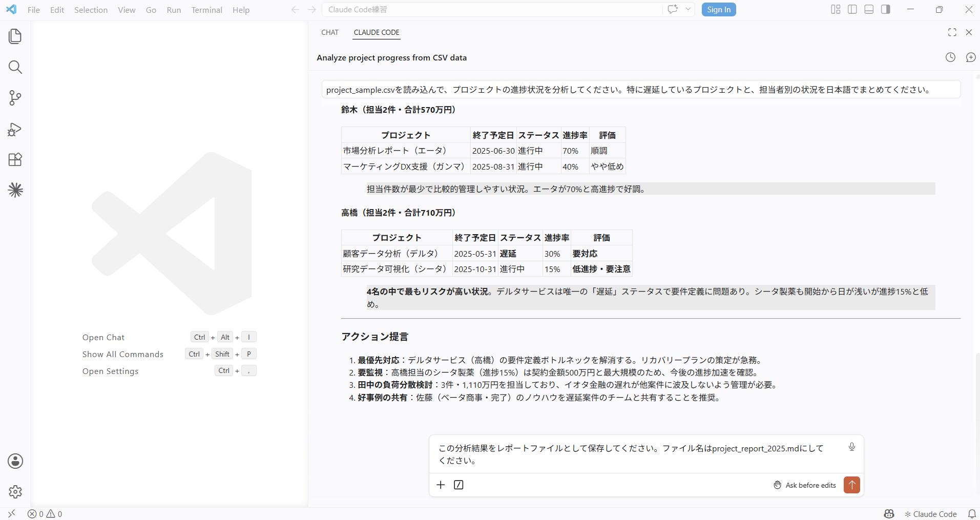The width and height of the screenshot is (980, 520).
Task: Click the アクション提言 heading
Action: (375, 337)
